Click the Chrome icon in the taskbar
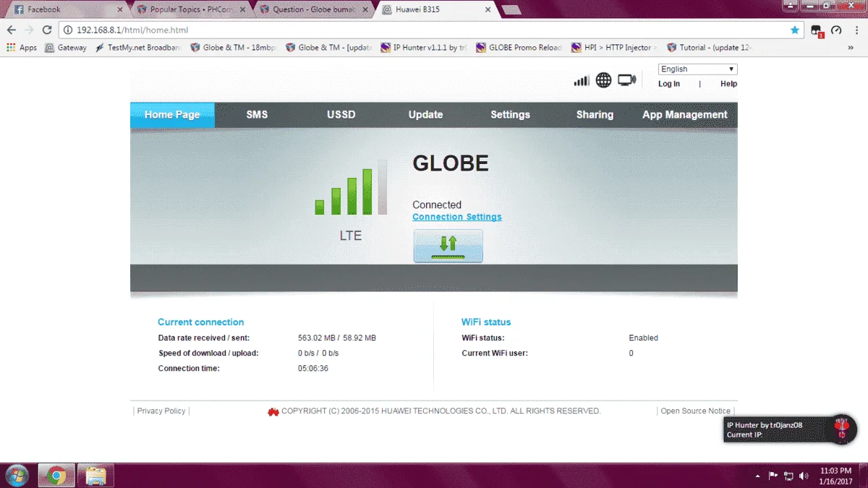The image size is (868, 488). 56,476
